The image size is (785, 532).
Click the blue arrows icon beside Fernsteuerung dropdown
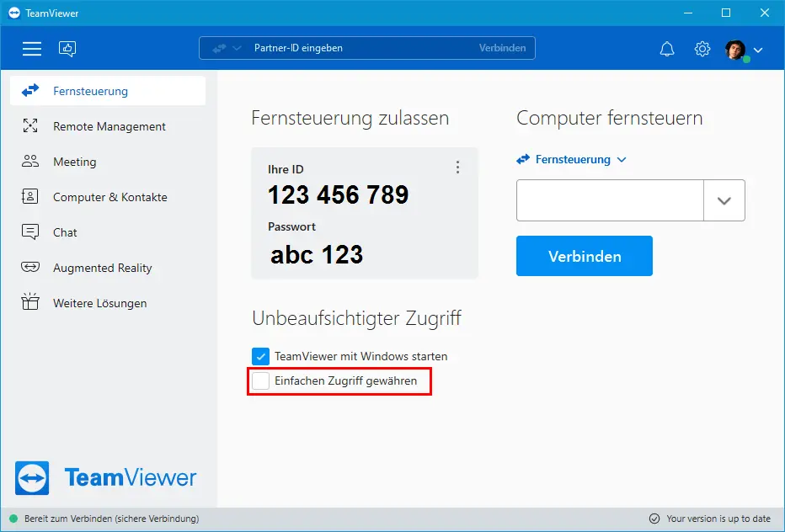click(x=523, y=159)
